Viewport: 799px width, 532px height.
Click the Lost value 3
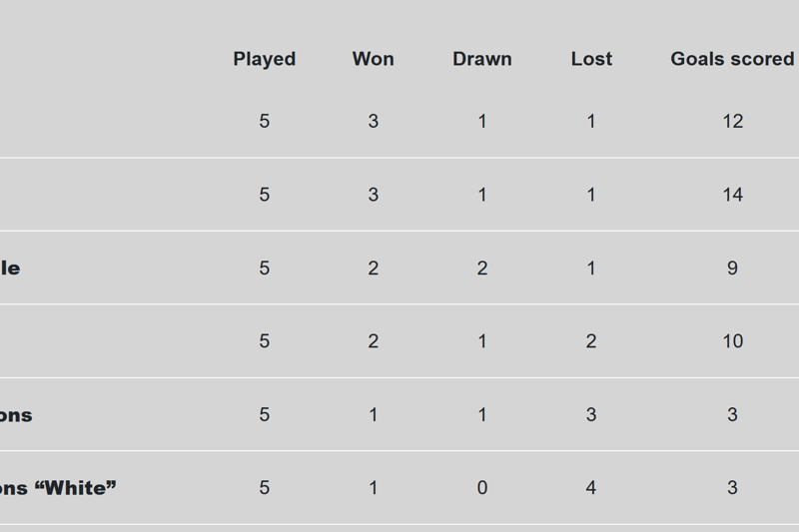point(591,414)
